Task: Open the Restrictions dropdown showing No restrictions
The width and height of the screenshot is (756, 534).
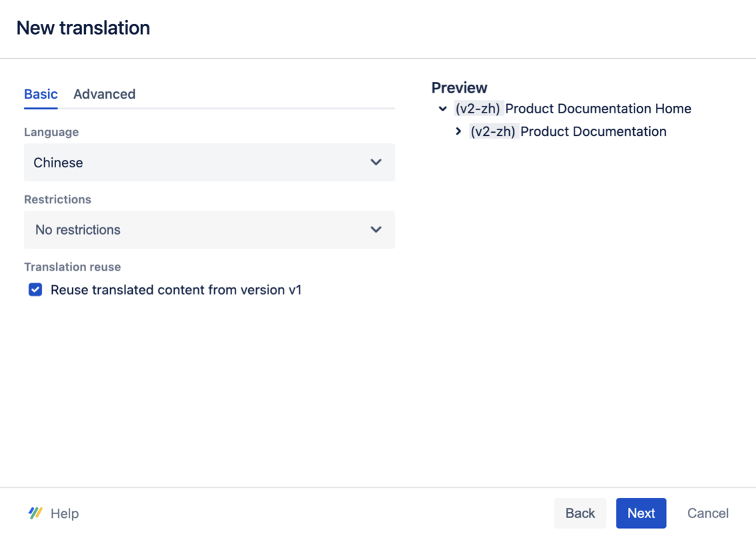Action: (x=210, y=230)
